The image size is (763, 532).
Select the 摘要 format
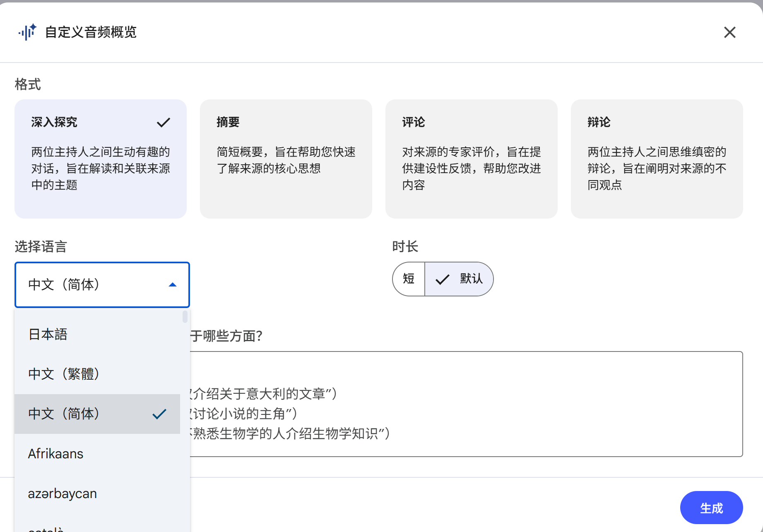point(286,159)
